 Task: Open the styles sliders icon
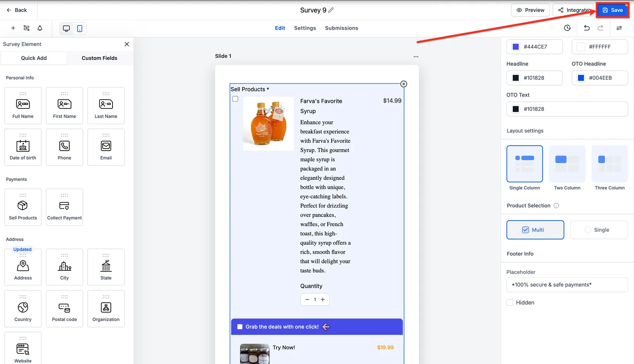click(x=619, y=28)
